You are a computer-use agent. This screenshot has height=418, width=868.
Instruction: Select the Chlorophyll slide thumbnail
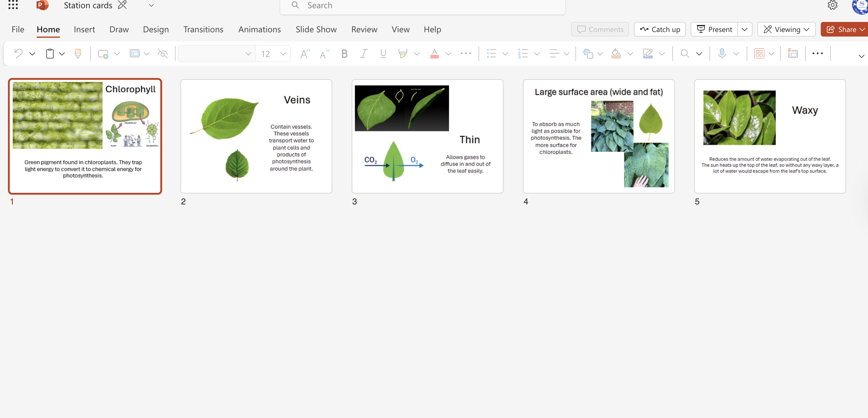(85, 136)
